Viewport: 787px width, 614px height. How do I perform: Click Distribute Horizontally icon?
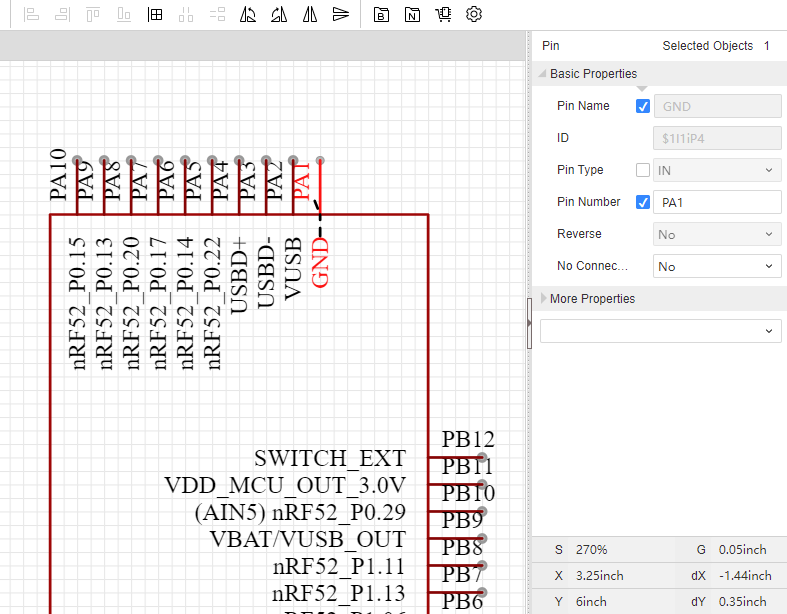(x=186, y=15)
